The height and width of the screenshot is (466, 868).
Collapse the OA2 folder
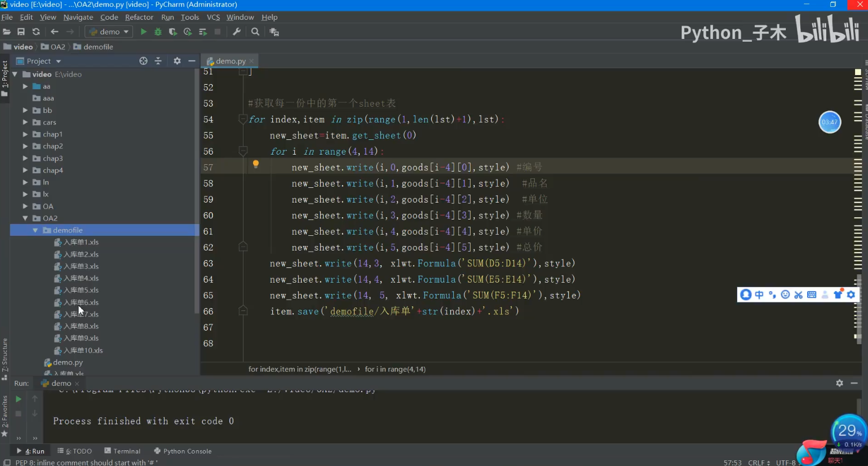click(x=25, y=218)
